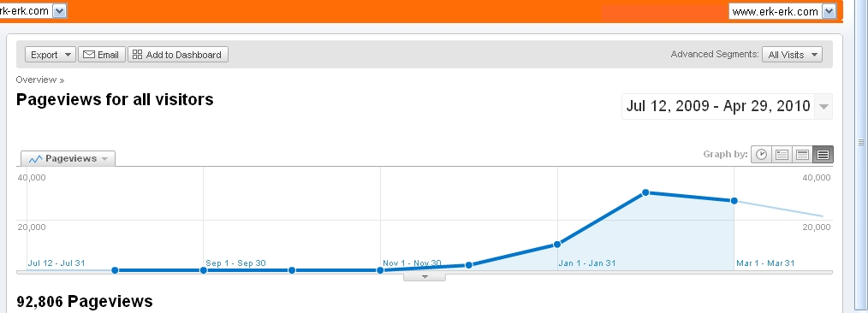Open the left site selector dropdown arrow
Image resolution: width=868 pixels, height=313 pixels.
(60, 10)
